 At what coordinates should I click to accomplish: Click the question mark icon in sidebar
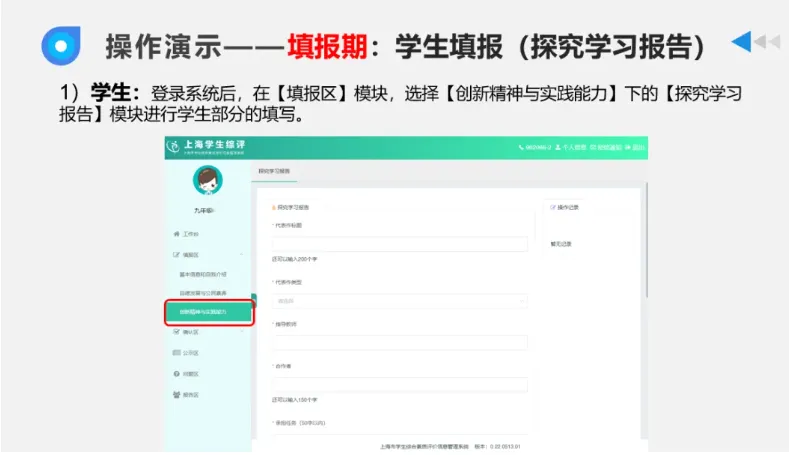tap(176, 374)
